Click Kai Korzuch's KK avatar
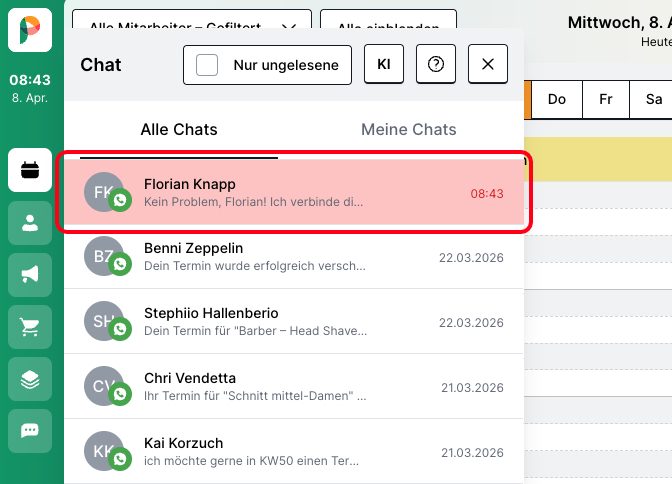This screenshot has width=672, height=484. [x=104, y=451]
